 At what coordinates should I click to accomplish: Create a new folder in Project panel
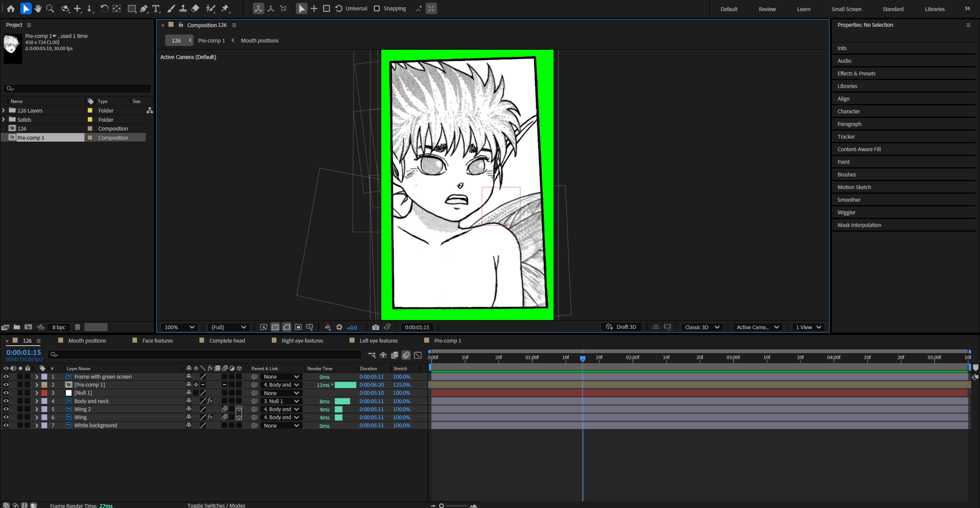pos(17,327)
